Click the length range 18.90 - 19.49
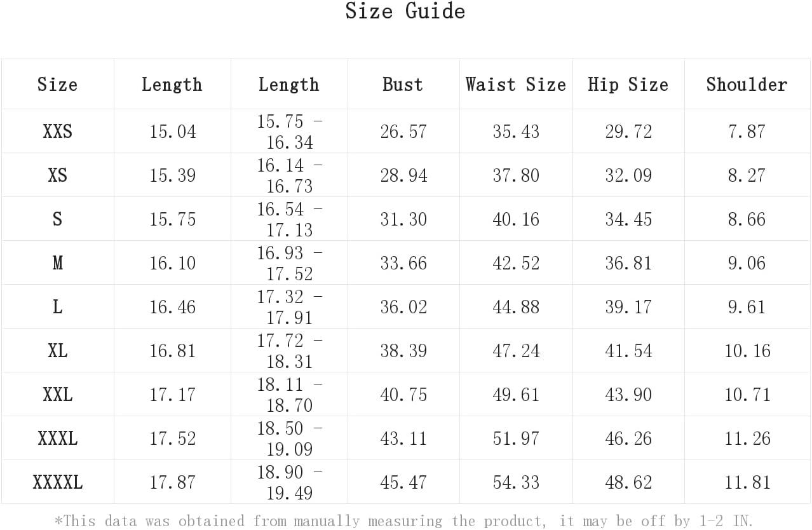The width and height of the screenshot is (812, 530). 289,482
